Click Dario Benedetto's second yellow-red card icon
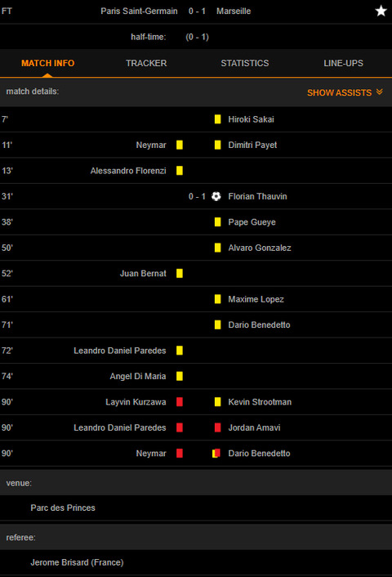Viewport: 392px width, 577px height. 216,454
